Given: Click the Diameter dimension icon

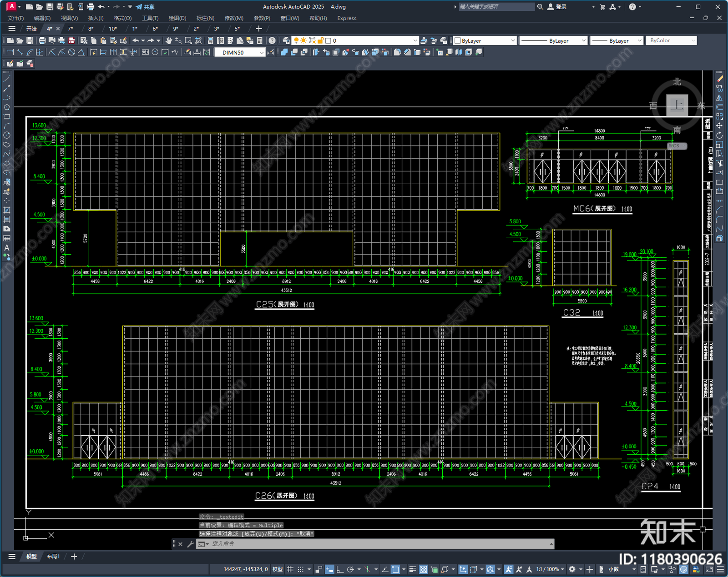Looking at the screenshot, I should click(71, 52).
